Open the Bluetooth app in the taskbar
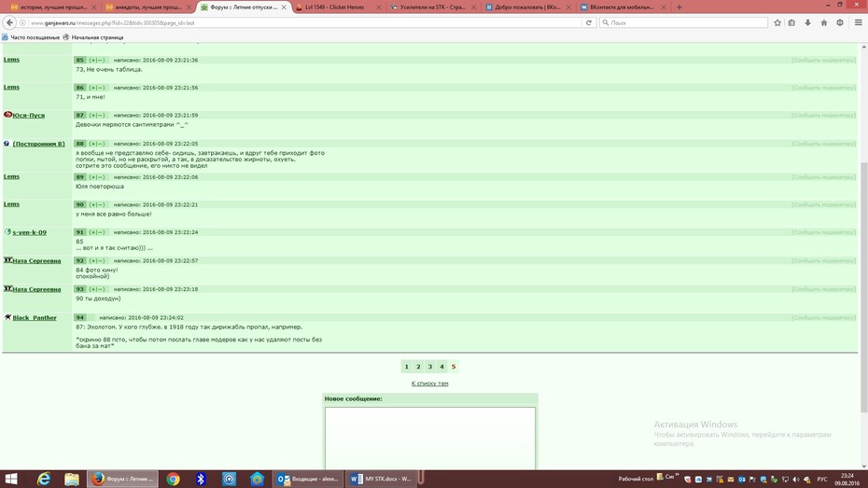The image size is (868, 488). [201, 479]
